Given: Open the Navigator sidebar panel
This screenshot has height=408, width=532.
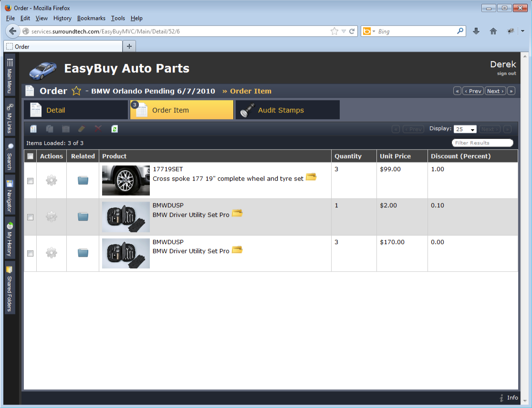Looking at the screenshot, I should [x=10, y=195].
